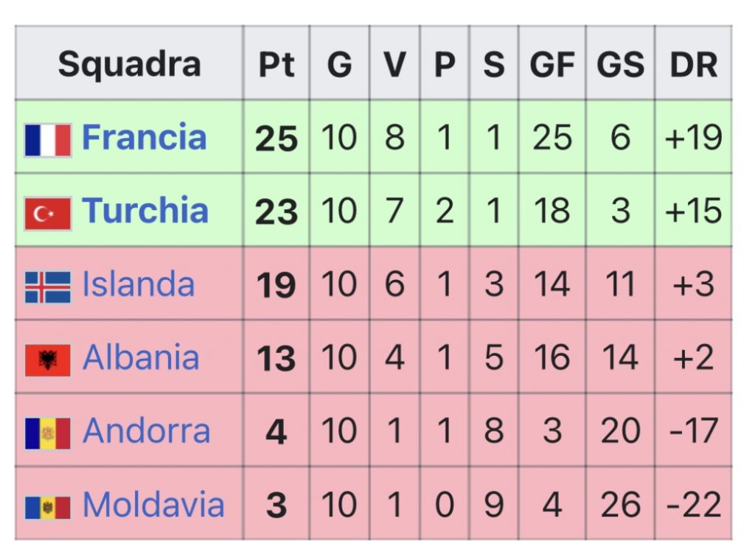This screenshot has width=755, height=560.
Task: Select Moldavia's goal difference cell -22
Action: pyautogui.click(x=693, y=504)
